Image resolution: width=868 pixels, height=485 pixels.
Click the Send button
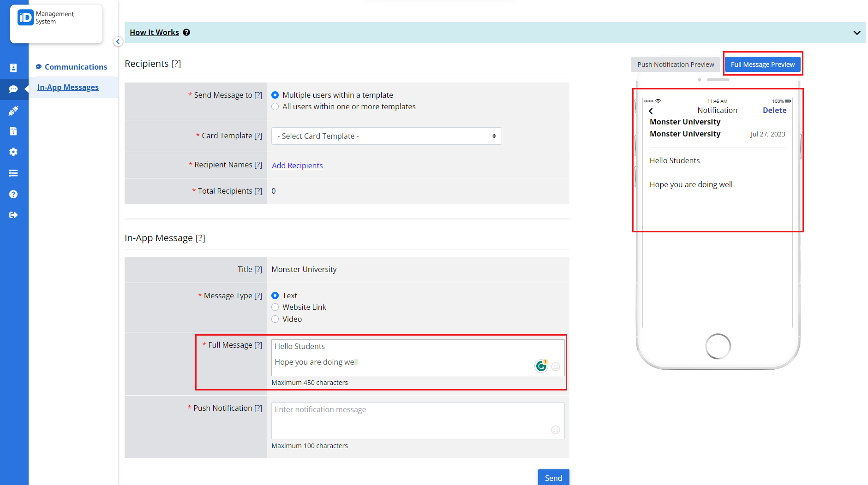(x=553, y=478)
